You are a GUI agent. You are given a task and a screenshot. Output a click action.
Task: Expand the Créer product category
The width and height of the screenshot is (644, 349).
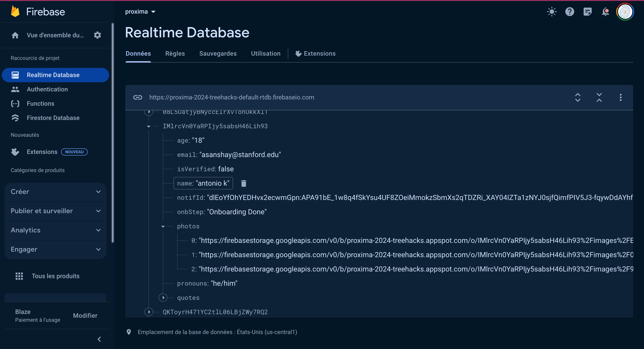[x=55, y=192]
